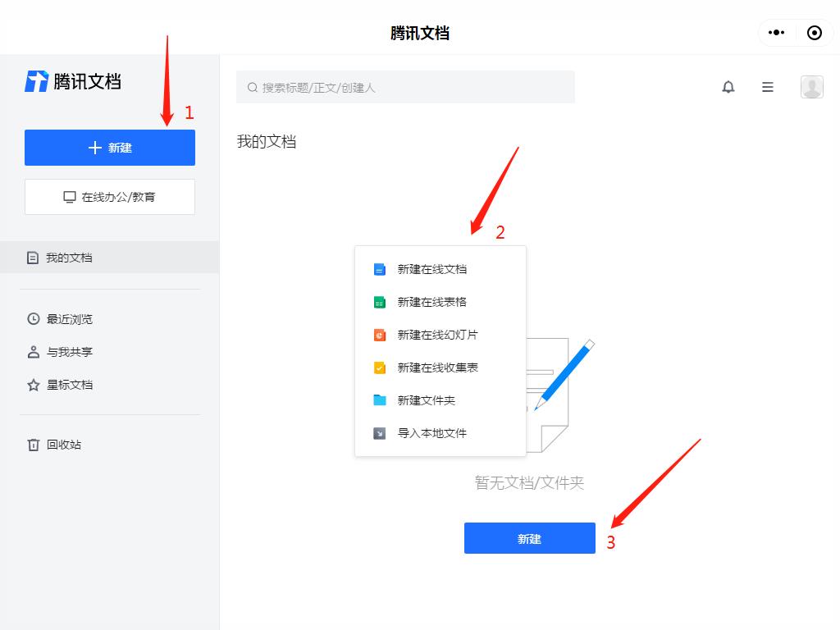Click the Tencent Docs logo icon

click(36, 81)
